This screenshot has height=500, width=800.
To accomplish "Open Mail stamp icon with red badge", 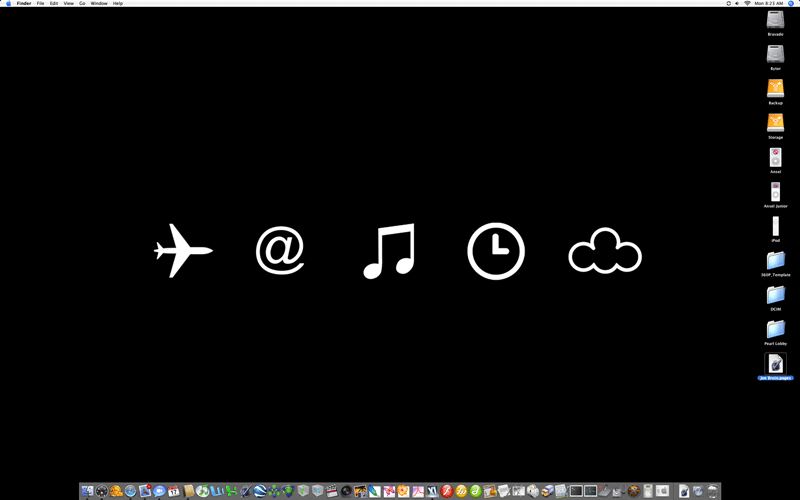I will tap(145, 491).
